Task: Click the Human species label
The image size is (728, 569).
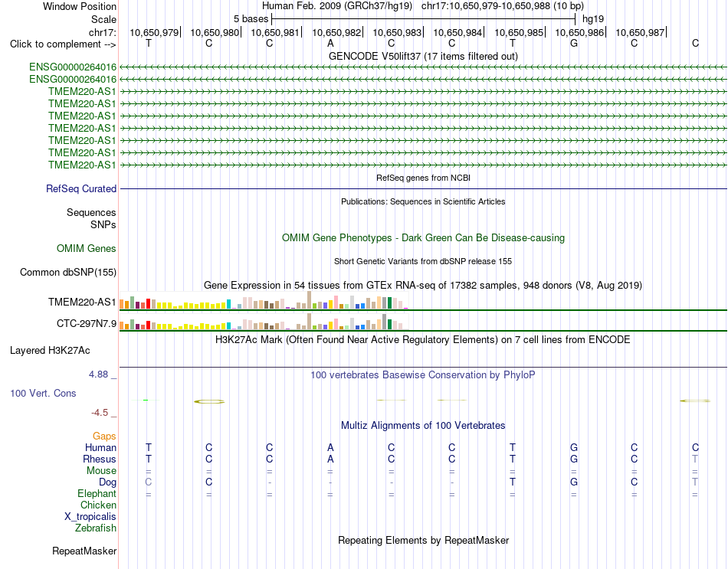Action: coord(100,447)
